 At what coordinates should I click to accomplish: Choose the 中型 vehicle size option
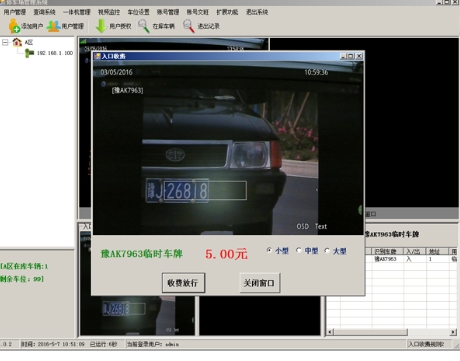click(x=299, y=250)
